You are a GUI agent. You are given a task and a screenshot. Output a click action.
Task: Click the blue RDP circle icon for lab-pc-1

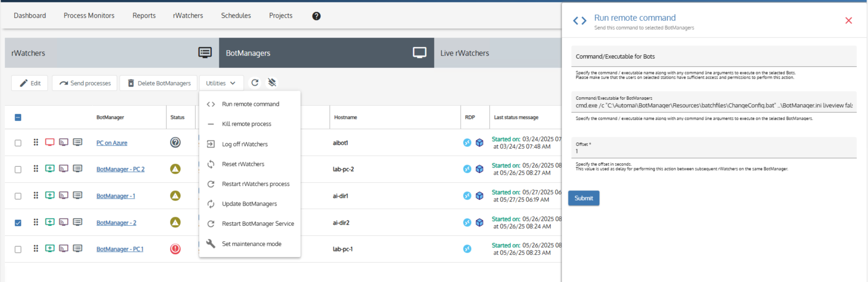[x=467, y=249]
